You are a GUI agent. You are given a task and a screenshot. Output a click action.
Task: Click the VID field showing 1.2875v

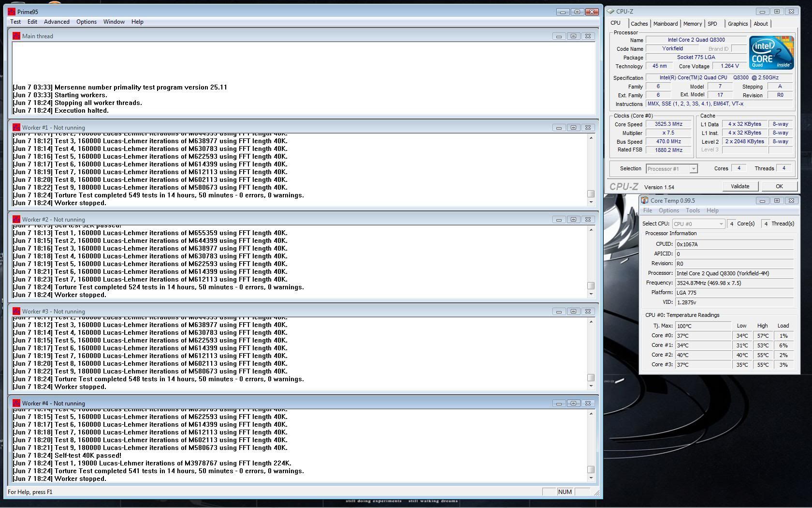tap(734, 302)
